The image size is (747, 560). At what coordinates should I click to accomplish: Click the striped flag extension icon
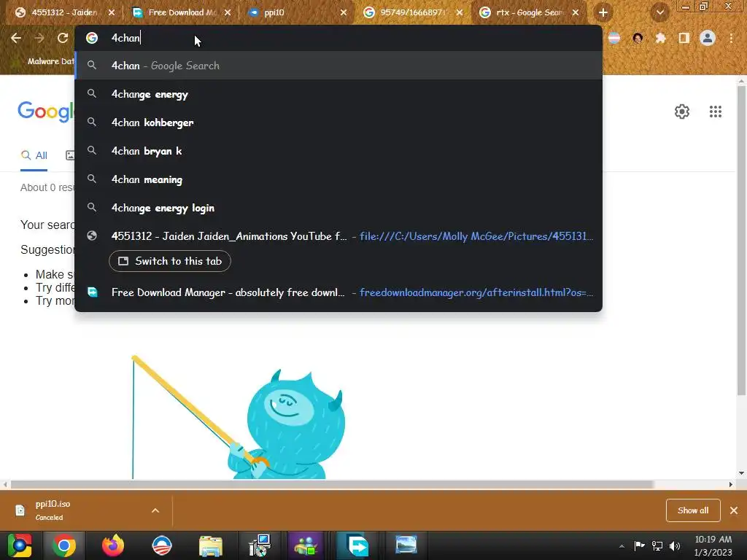pos(614,38)
